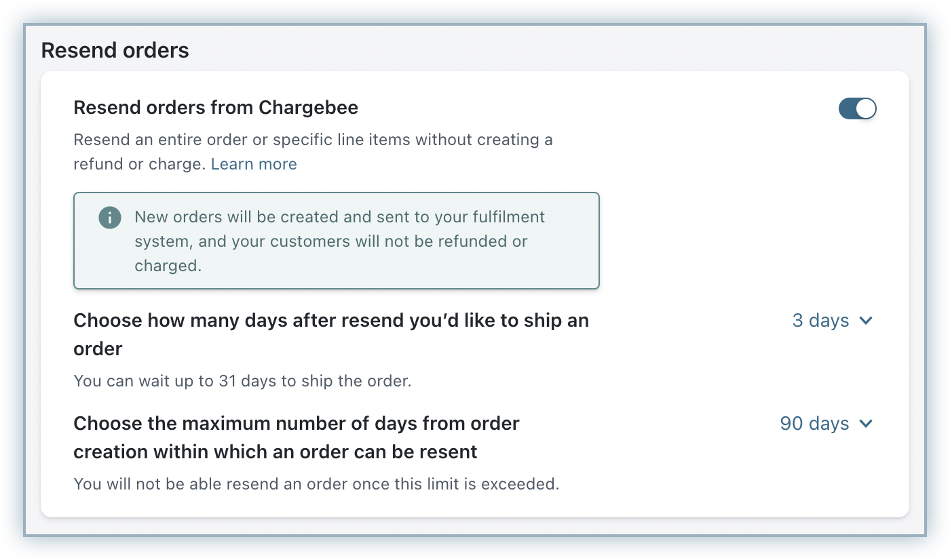Viewport: 950px width, 560px height.
Task: Open the Learn more link
Action: (x=254, y=164)
